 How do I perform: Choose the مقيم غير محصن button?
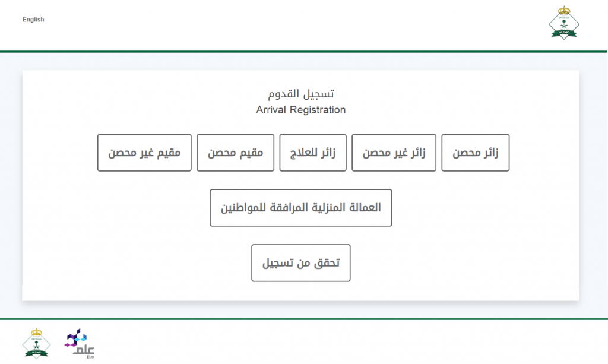(144, 153)
